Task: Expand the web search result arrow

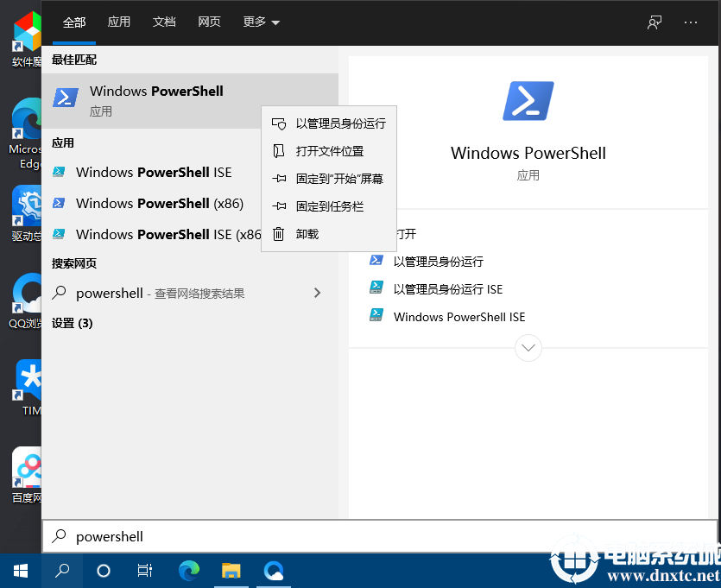Action: [x=317, y=293]
